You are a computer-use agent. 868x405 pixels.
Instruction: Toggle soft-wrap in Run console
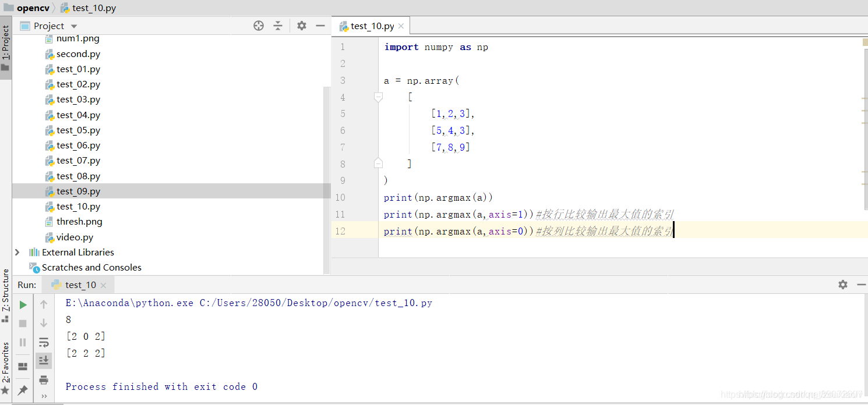tap(44, 342)
